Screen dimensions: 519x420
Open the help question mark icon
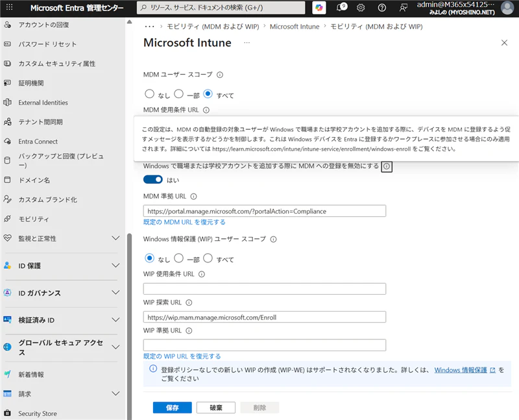[381, 8]
